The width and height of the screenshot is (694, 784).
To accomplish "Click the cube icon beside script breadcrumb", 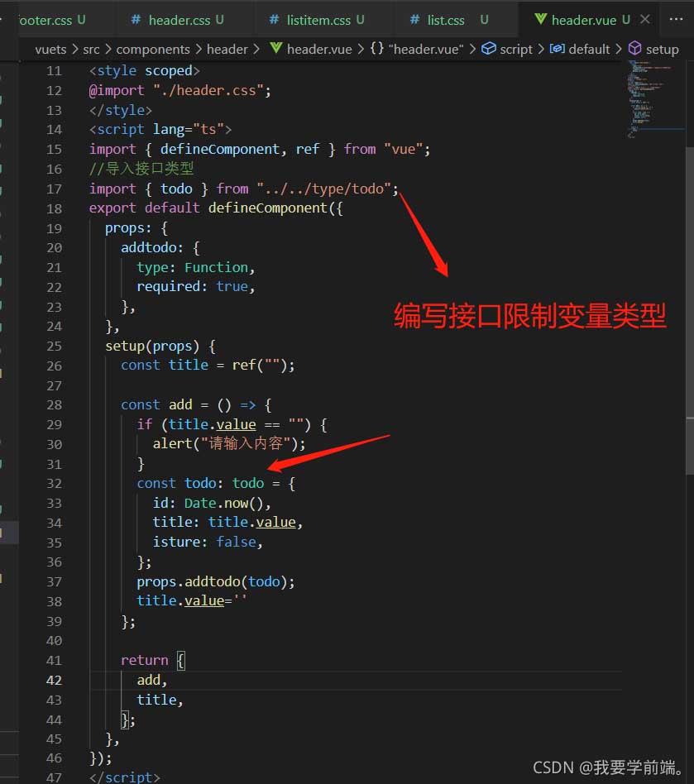I will pyautogui.click(x=489, y=49).
